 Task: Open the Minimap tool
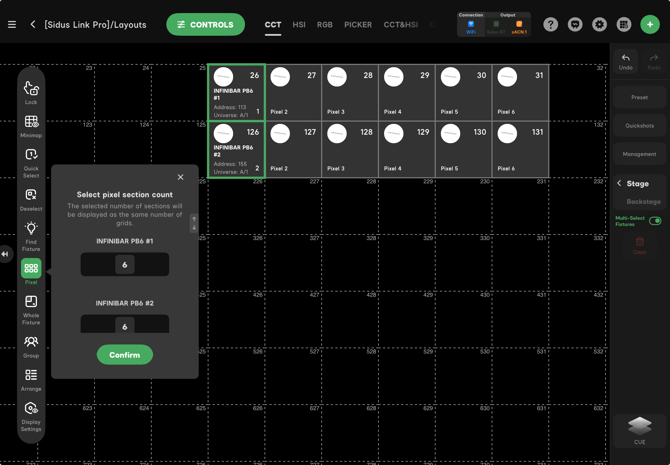click(31, 125)
